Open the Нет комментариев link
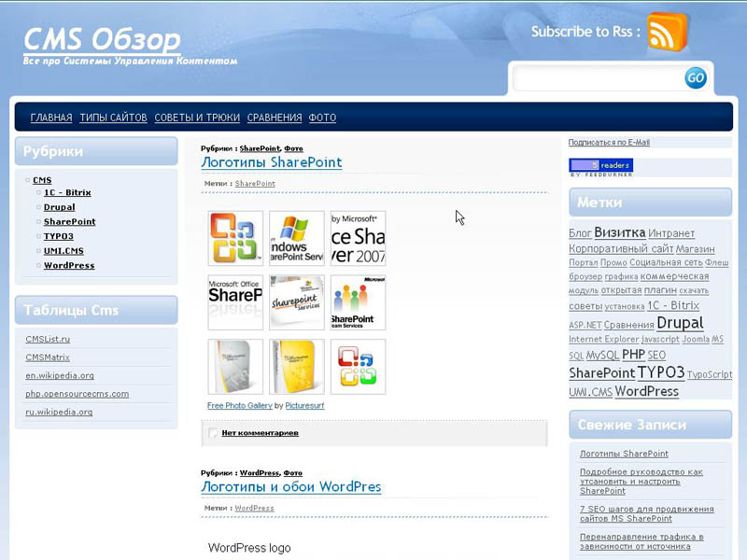This screenshot has height=560, width=747. click(x=261, y=433)
